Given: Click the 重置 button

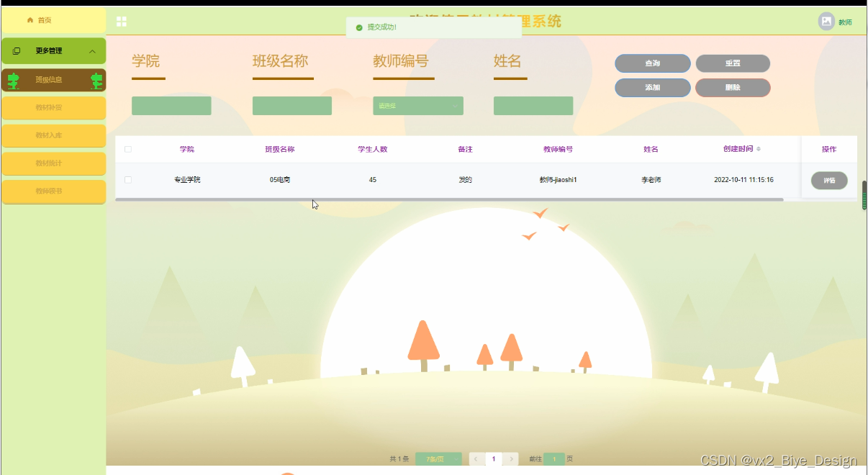Looking at the screenshot, I should click(733, 63).
